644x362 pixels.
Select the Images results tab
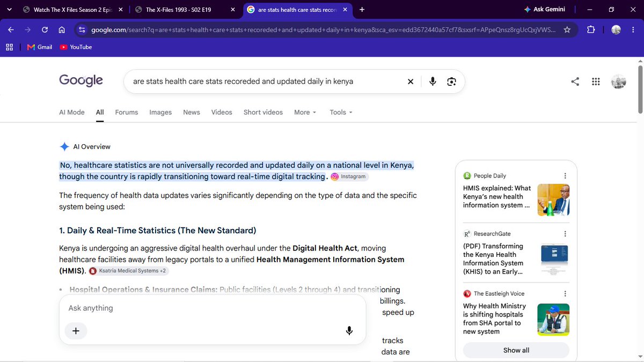[160, 112]
